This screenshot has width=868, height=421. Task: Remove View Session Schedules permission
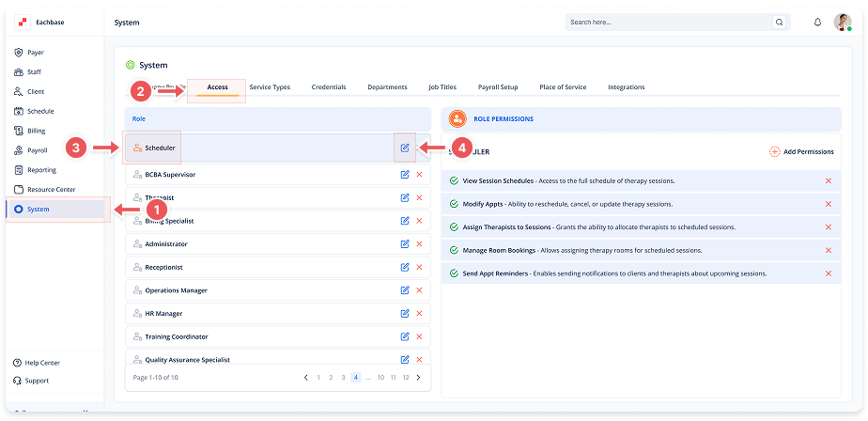coord(828,180)
